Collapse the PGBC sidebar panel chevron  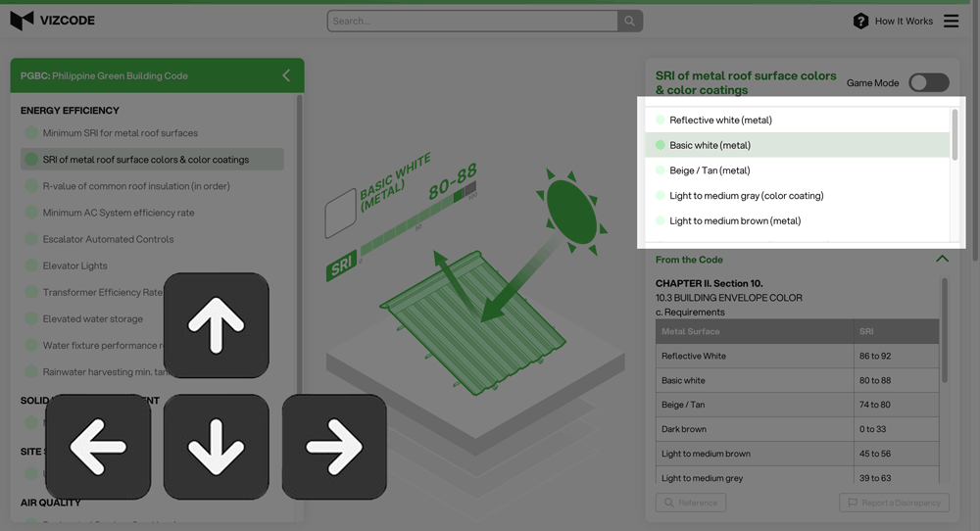286,75
